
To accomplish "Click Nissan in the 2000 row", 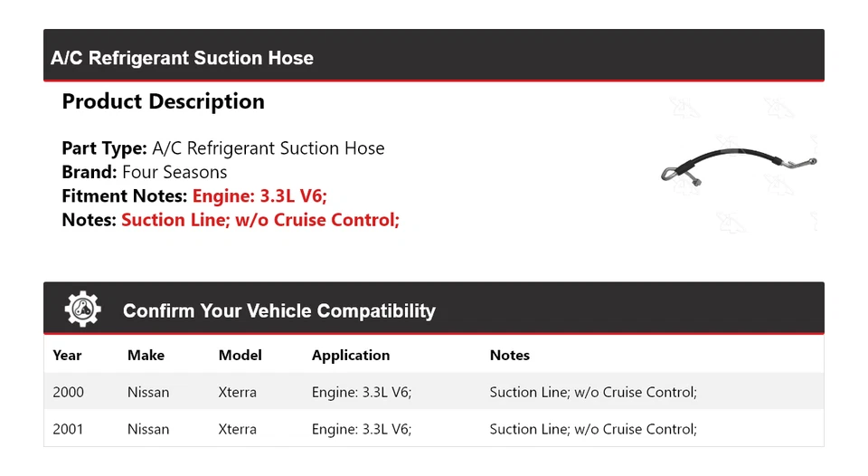I will pyautogui.click(x=148, y=393).
